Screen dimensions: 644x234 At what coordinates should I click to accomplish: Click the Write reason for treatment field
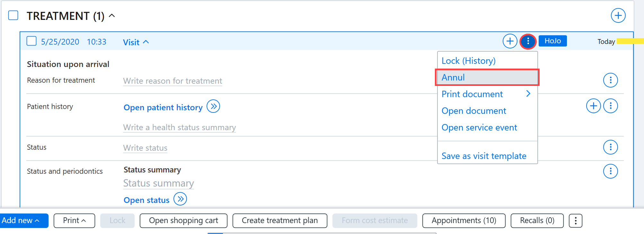coord(172,81)
